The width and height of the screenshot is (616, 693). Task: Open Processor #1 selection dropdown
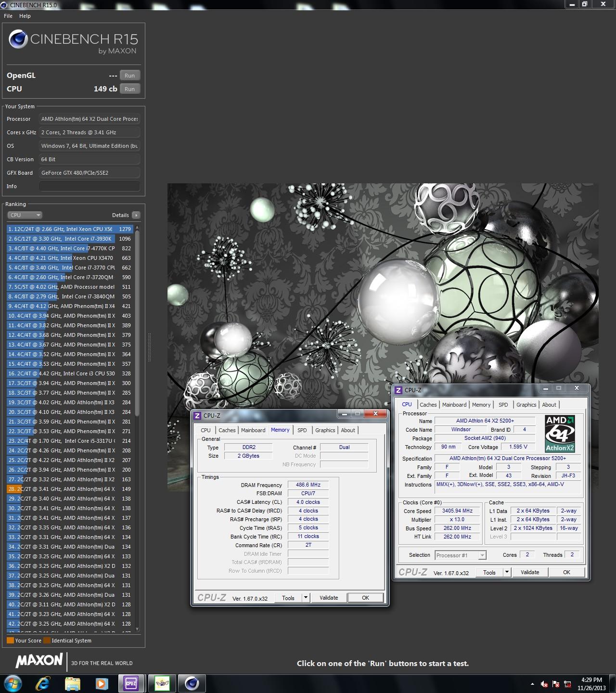click(460, 555)
